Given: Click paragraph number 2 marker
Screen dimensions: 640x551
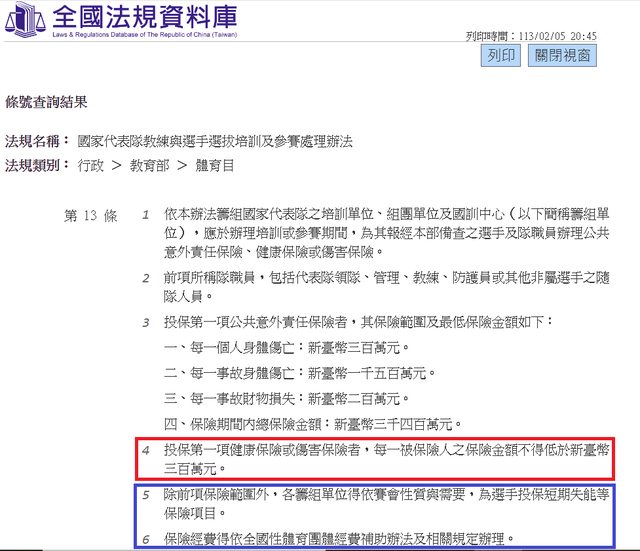Looking at the screenshot, I should [x=146, y=278].
